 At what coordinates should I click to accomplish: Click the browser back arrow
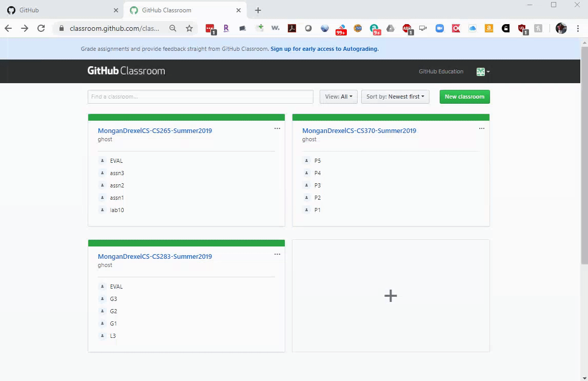(8, 28)
